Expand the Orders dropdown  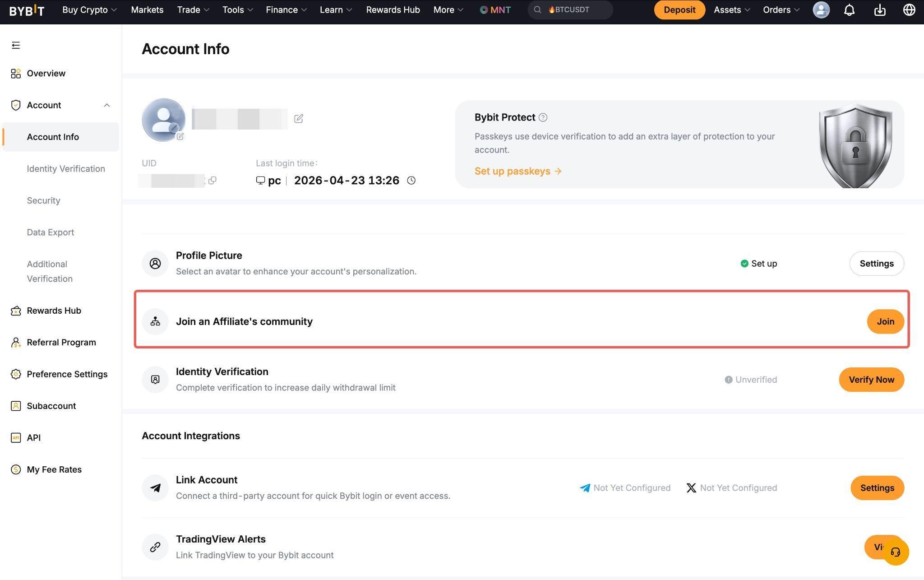pos(781,10)
